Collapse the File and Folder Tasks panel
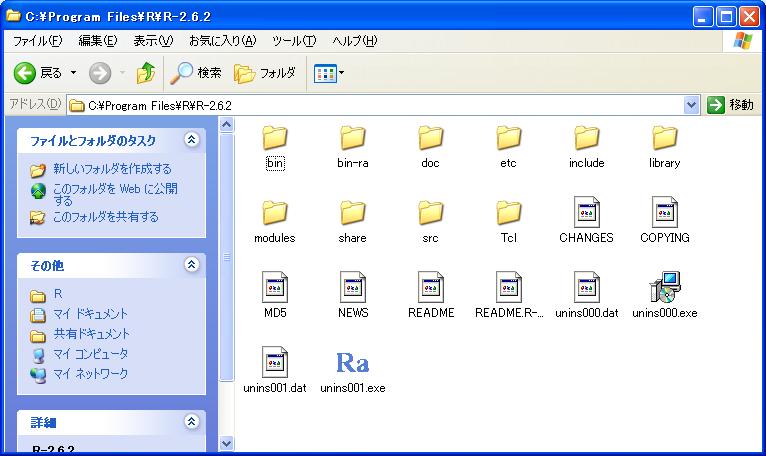This screenshot has width=766, height=456. point(191,141)
